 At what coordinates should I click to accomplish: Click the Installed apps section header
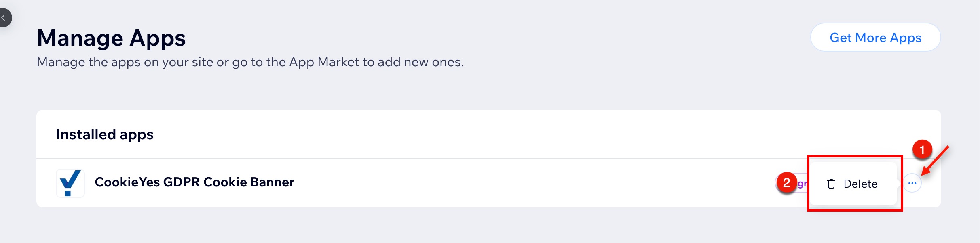(x=105, y=134)
